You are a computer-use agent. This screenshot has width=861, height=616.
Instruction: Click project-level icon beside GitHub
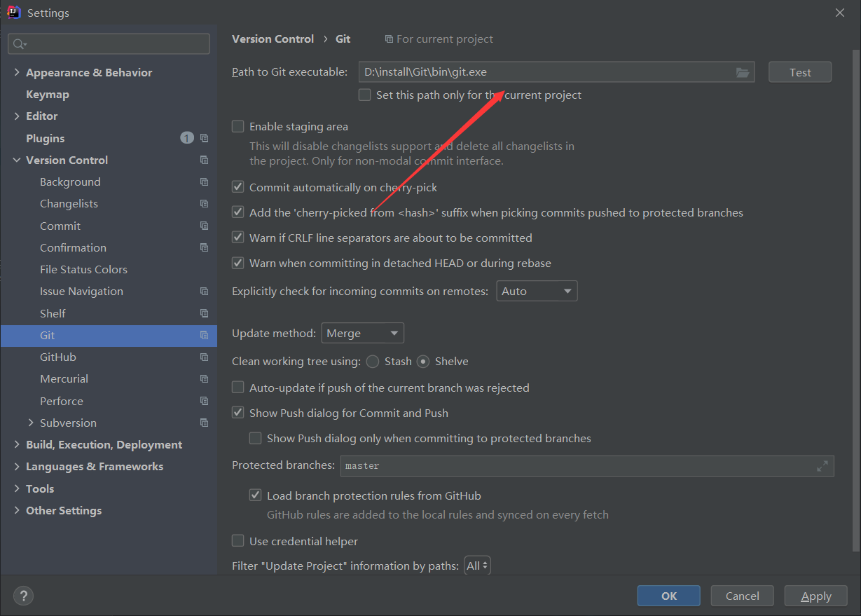(204, 357)
